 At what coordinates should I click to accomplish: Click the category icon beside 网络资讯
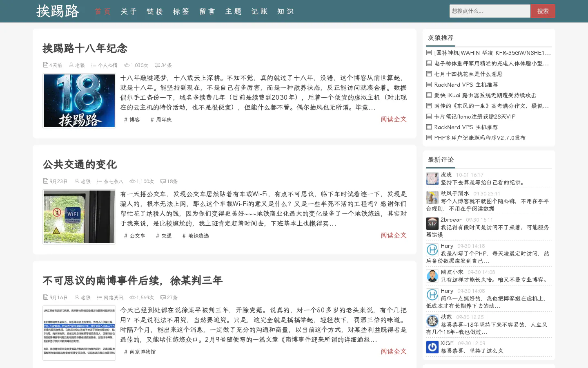point(100,298)
